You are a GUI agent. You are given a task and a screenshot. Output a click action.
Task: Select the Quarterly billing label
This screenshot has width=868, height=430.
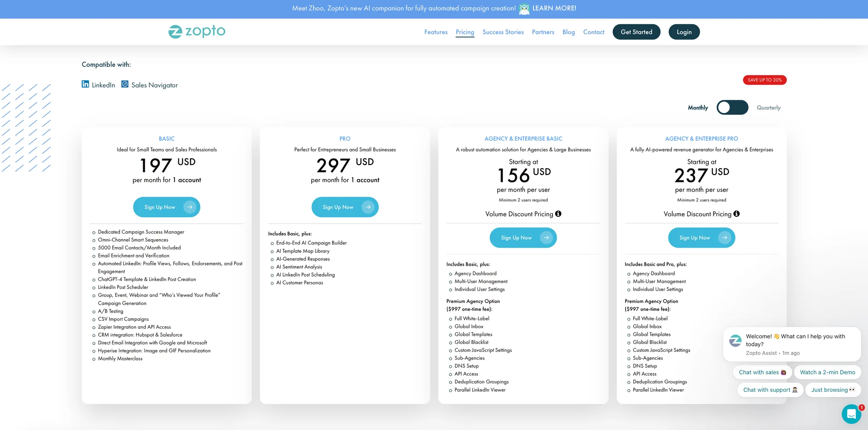click(x=769, y=108)
